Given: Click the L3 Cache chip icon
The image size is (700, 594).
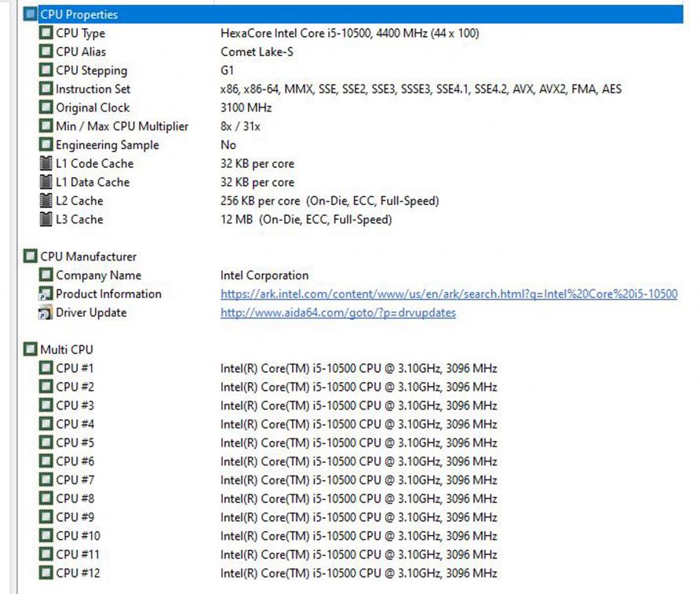Looking at the screenshot, I should pyautogui.click(x=46, y=220).
